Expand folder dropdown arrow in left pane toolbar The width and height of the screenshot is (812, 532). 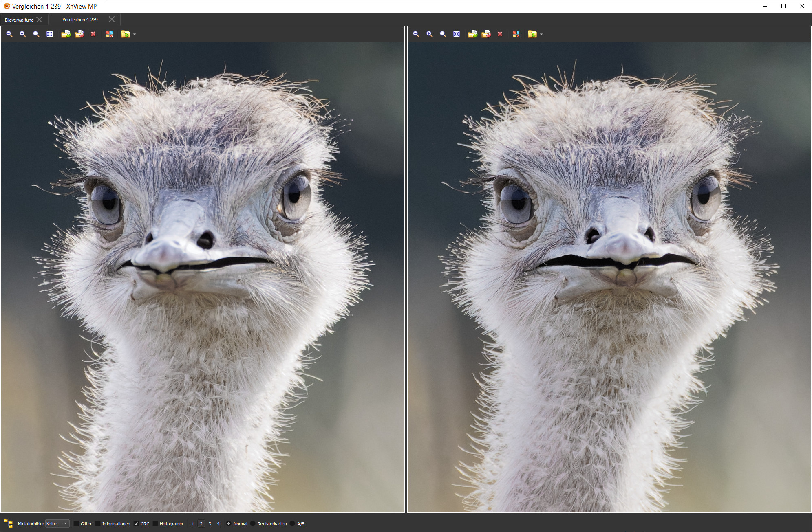click(135, 35)
